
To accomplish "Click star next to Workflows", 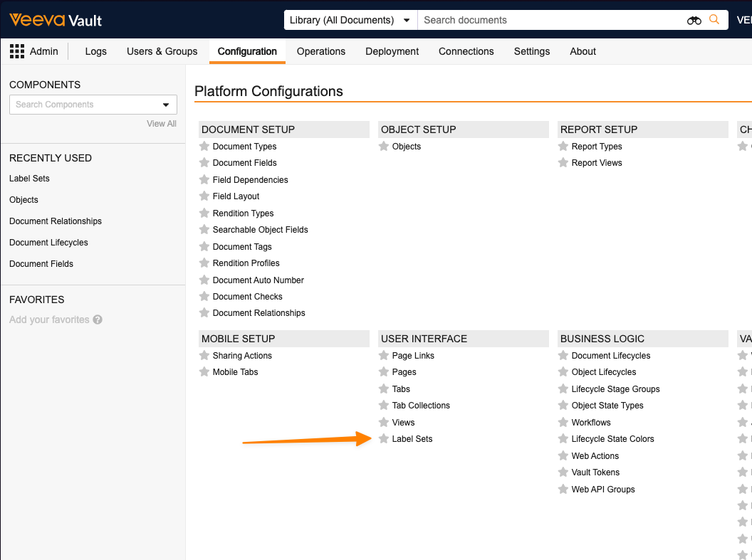I will click(x=563, y=422).
